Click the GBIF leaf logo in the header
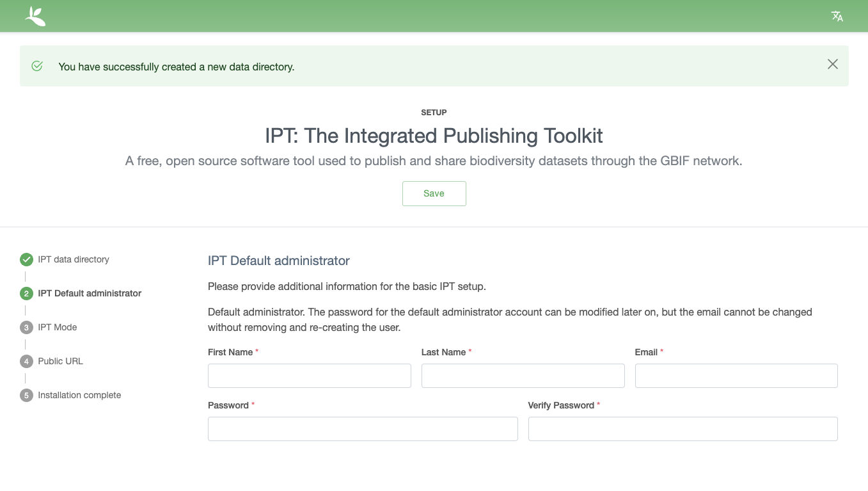Screen dimensions: 868x491 35,16
